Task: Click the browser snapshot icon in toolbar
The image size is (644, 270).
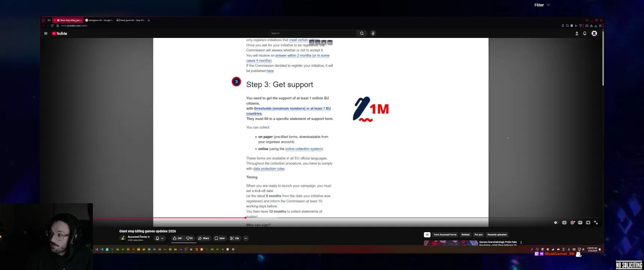Action: click(567, 25)
